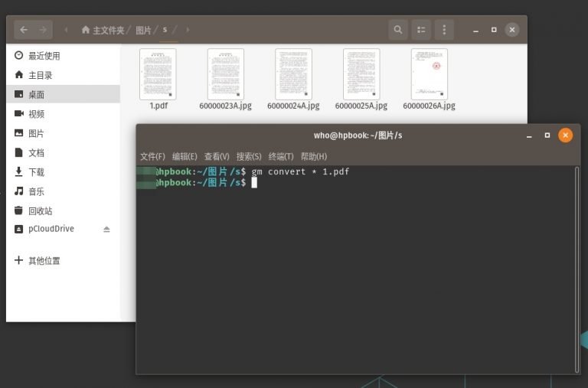The image size is (588, 388).
Task: Open the 回收站 trash location
Action: pyautogui.click(x=40, y=210)
